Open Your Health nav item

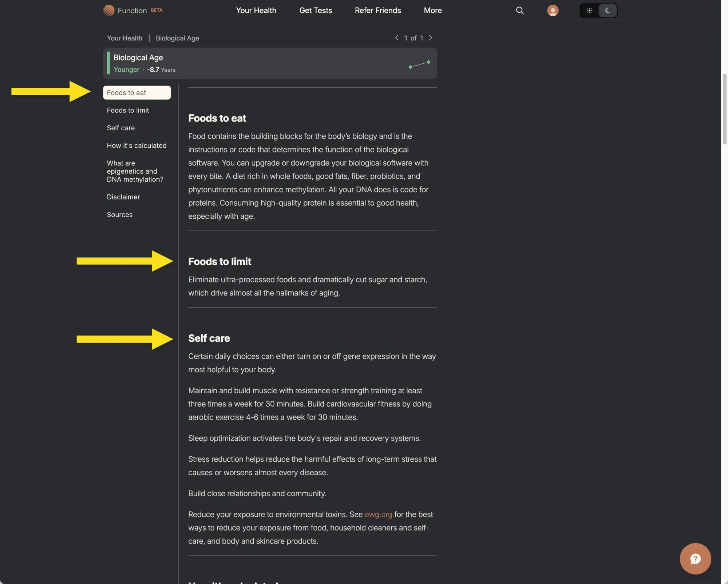click(256, 10)
